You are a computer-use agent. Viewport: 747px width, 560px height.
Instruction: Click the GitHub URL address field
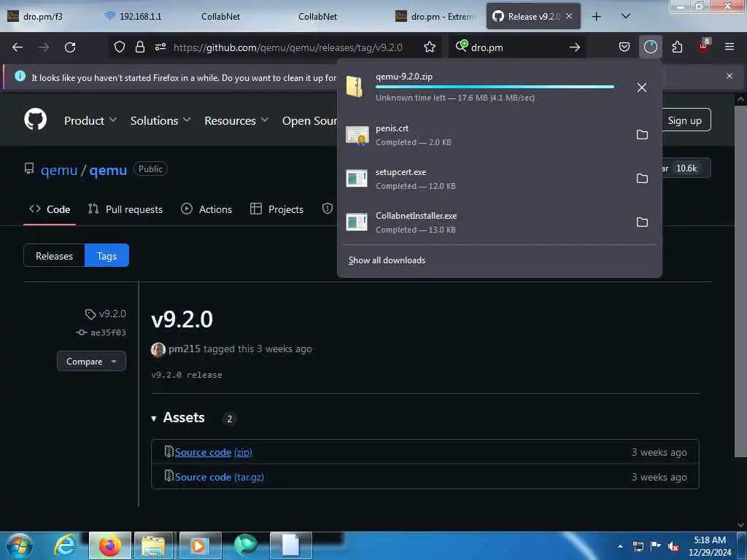click(x=287, y=47)
